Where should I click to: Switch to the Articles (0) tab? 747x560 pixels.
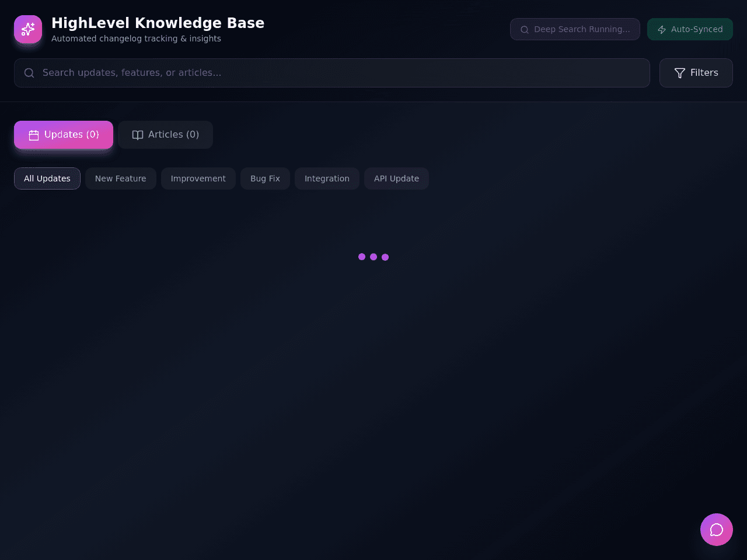pos(166,135)
